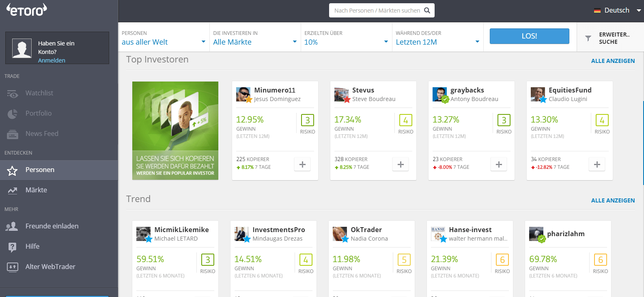Click the Alter WebTrader icon
The height and width of the screenshot is (297, 644).
[x=13, y=267]
